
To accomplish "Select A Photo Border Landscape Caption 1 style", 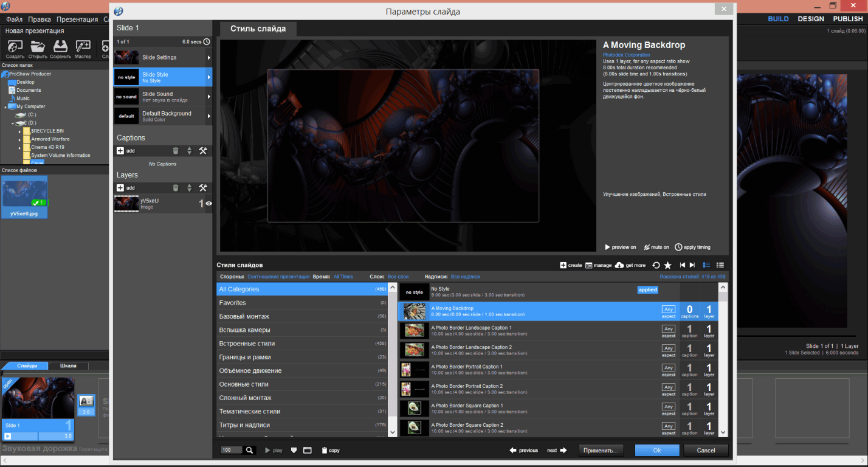I will point(471,331).
